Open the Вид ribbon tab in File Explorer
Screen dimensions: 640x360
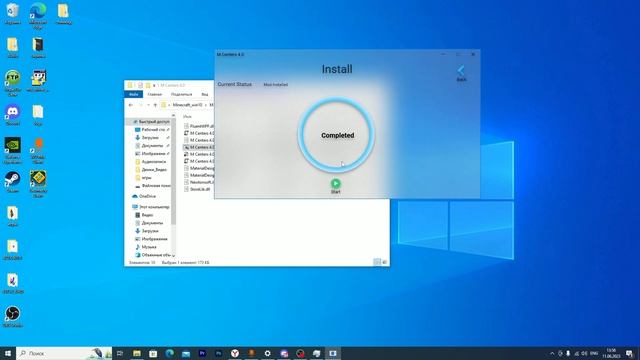click(x=205, y=94)
